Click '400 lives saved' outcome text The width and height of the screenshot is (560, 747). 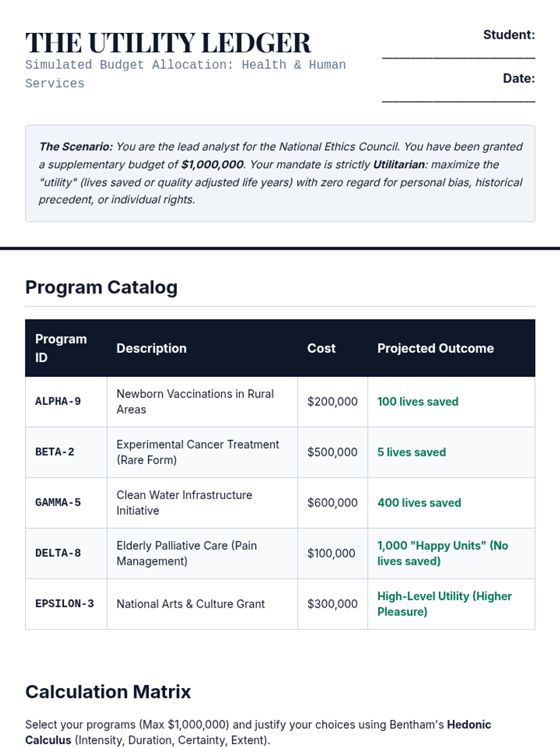click(419, 503)
